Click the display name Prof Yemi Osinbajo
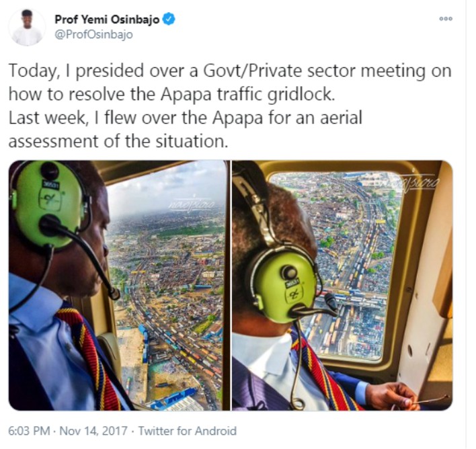The width and height of the screenshot is (476, 449). [107, 19]
